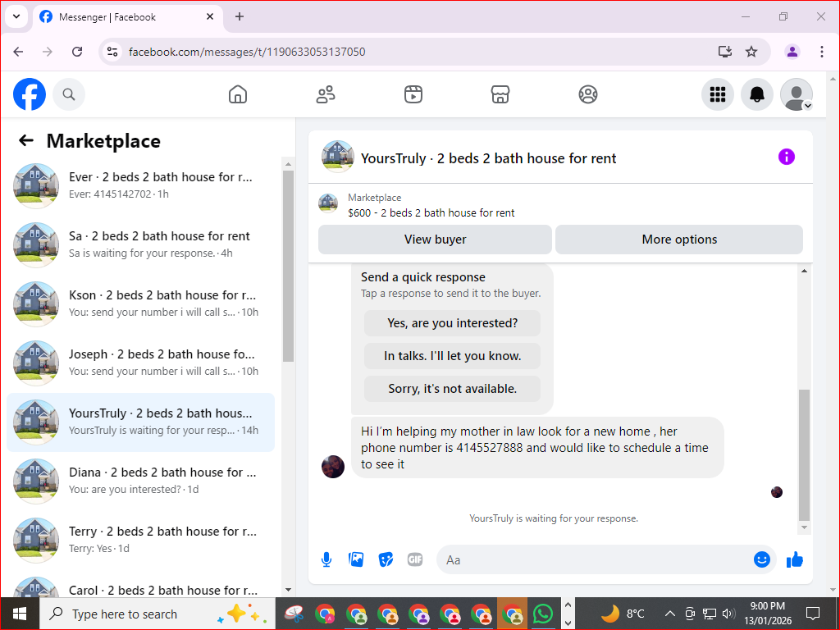Open the weather widget showing 8°C

tap(623, 614)
